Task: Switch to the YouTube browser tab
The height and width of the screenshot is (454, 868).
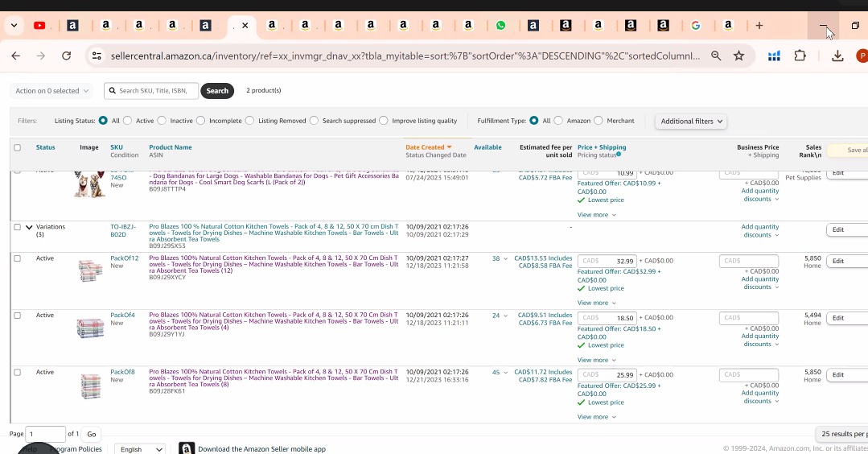Action: point(39,26)
